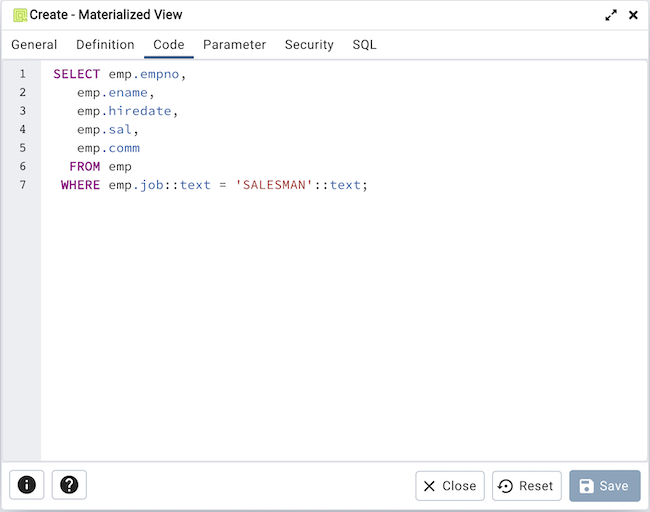Click empty area below the SQL code

340,330
